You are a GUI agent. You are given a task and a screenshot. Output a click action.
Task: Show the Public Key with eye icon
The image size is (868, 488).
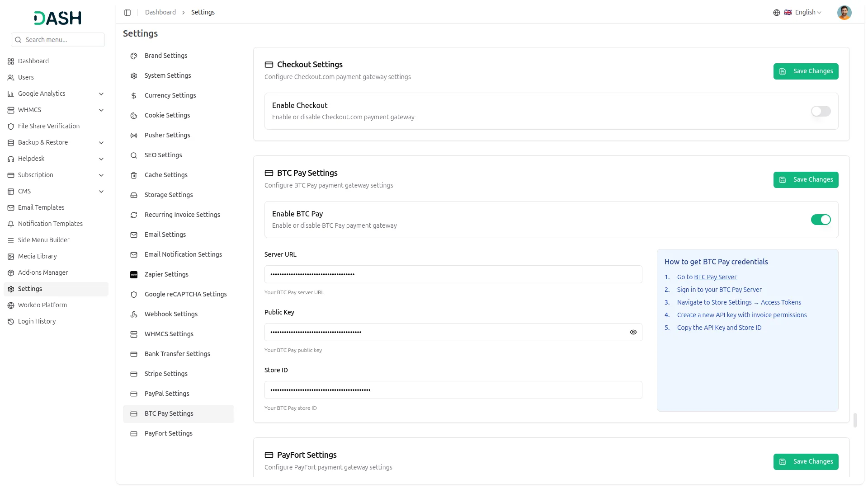point(633,332)
